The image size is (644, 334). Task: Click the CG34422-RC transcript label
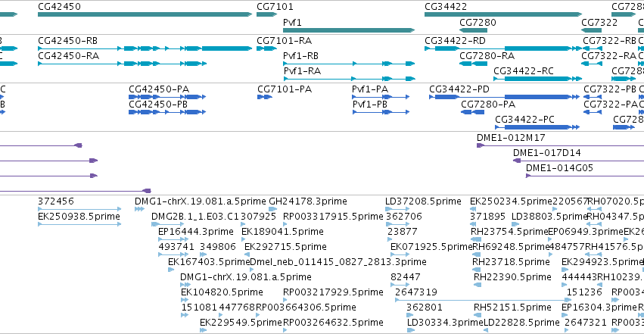pos(524,70)
